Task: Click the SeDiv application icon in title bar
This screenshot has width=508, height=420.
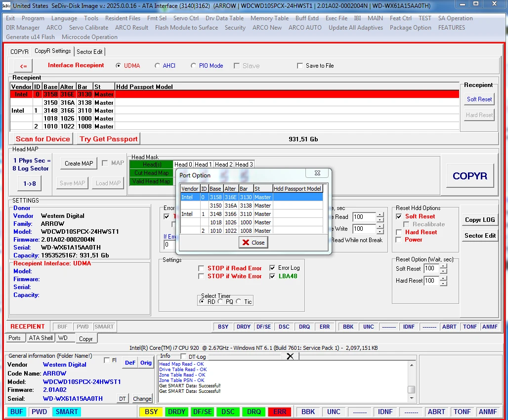Action: [6, 5]
